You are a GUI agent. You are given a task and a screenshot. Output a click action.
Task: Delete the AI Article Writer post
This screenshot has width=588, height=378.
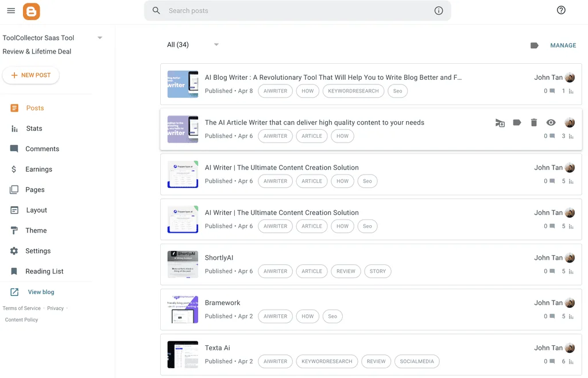pos(534,122)
